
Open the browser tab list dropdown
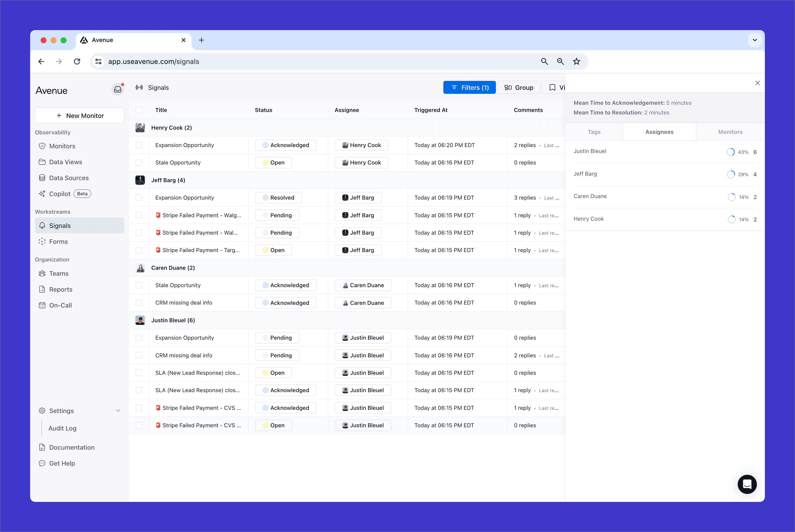[x=755, y=40]
